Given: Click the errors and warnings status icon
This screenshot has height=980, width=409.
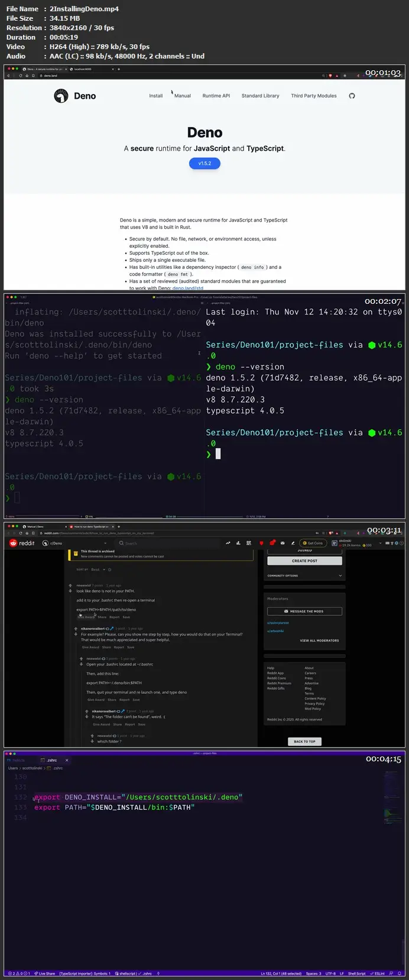Looking at the screenshot, I should tap(18, 973).
